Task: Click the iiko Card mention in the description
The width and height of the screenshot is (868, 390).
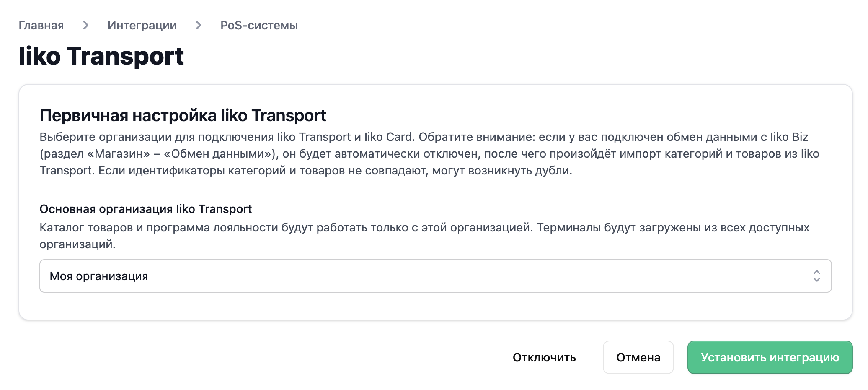Action: point(389,137)
